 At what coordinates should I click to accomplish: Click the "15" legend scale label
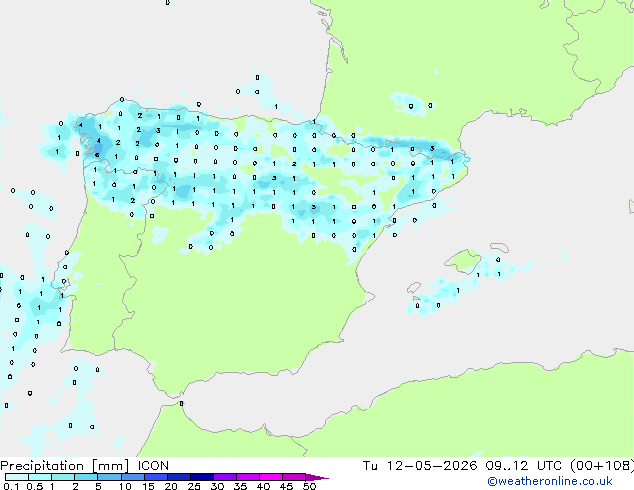(148, 486)
